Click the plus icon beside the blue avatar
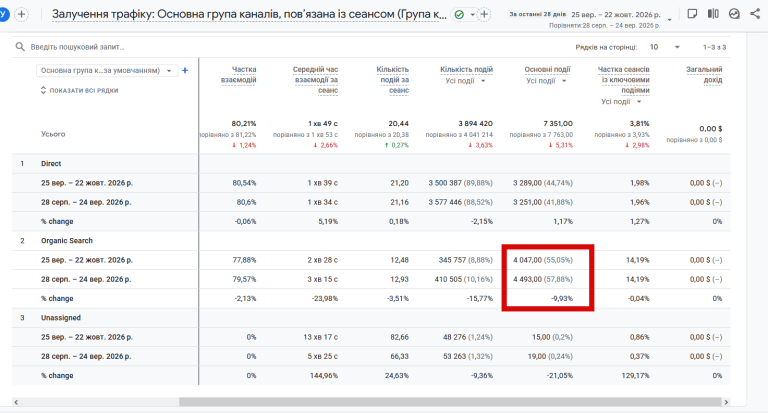Image resolution: width=768 pixels, height=413 pixels. click(21, 14)
